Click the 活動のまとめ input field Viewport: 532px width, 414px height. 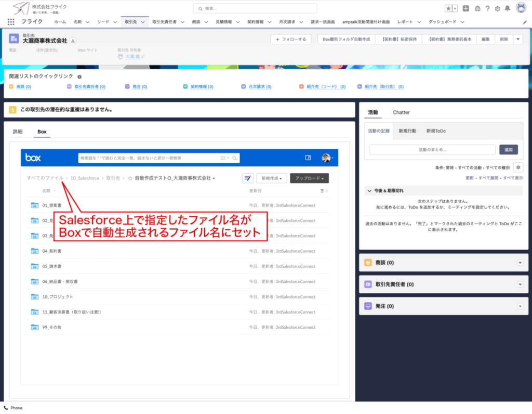click(x=433, y=150)
